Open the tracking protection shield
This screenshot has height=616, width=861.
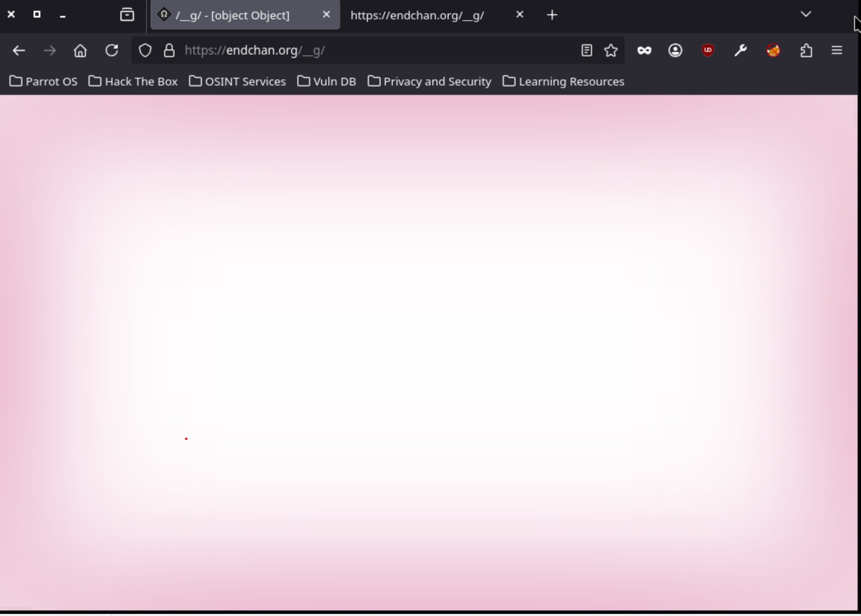[x=145, y=51]
